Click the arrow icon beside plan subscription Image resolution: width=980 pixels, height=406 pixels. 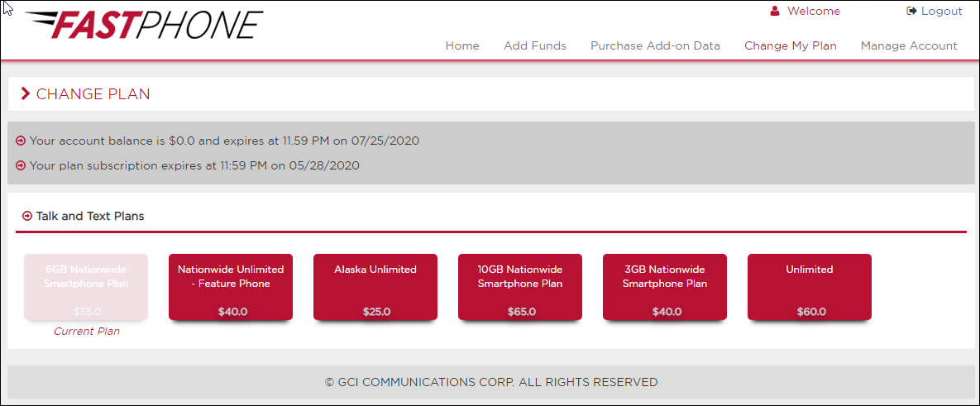point(20,165)
